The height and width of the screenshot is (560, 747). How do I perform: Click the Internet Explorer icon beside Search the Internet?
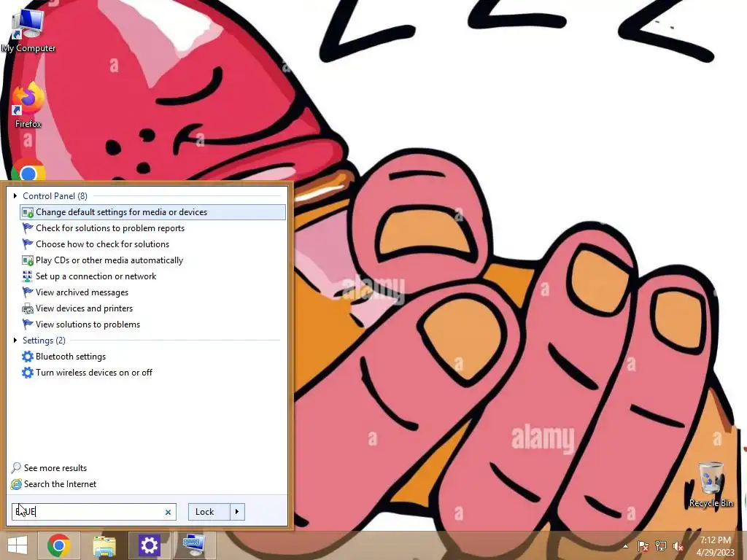click(x=16, y=484)
